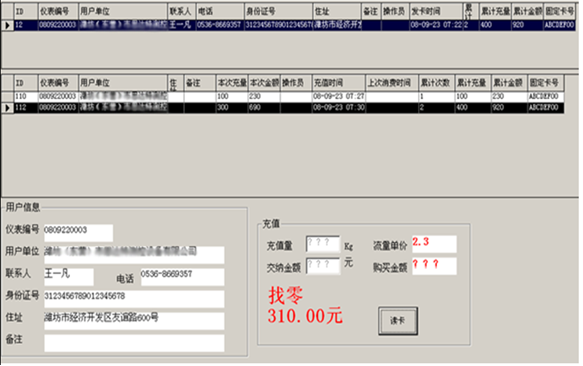
Task: Click the row selector arrow for ID 112
Action: point(7,108)
